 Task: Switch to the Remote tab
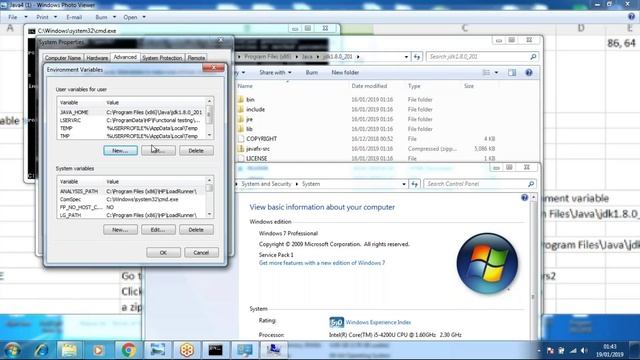(196, 58)
